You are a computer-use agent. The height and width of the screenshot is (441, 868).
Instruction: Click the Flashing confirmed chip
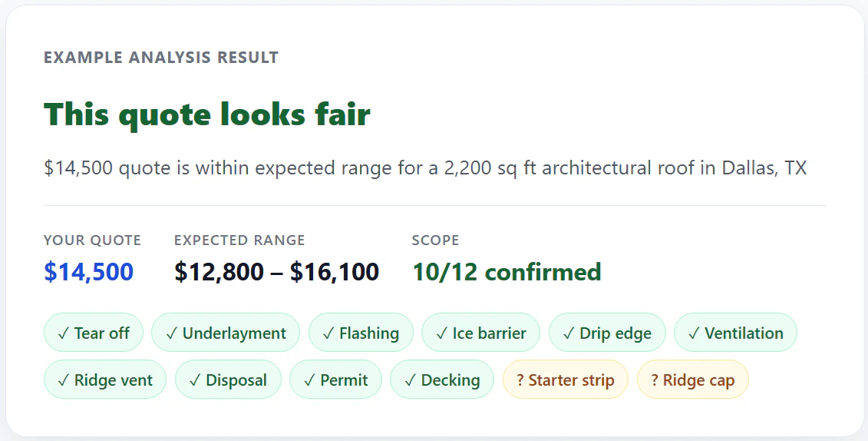(361, 333)
